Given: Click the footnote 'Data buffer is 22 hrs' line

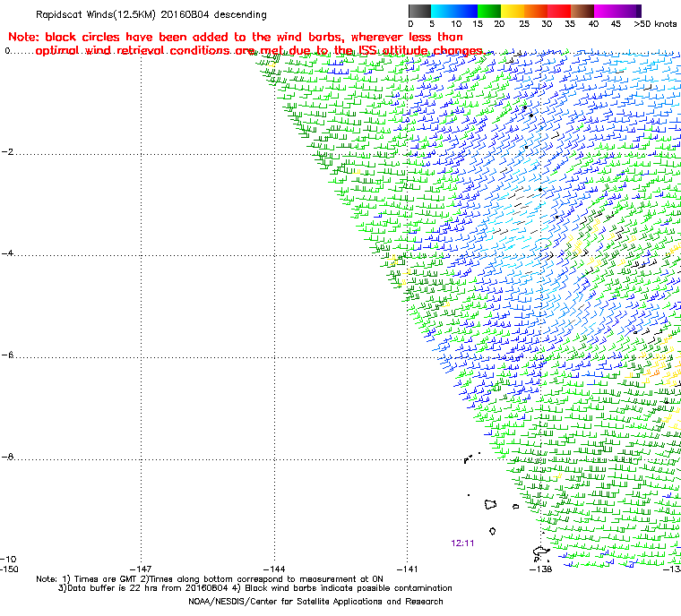Looking at the screenshot, I should click(x=255, y=588).
